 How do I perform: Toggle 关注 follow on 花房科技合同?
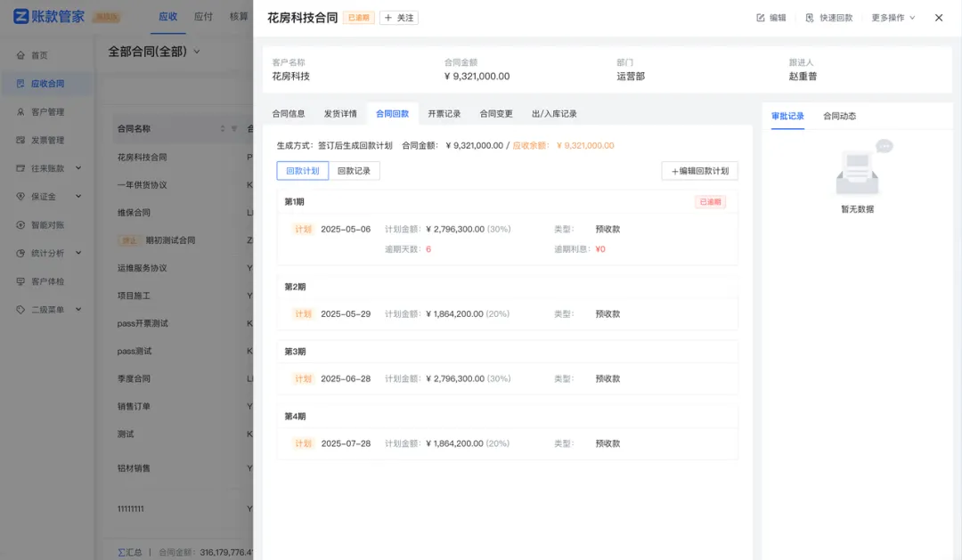[x=398, y=17]
